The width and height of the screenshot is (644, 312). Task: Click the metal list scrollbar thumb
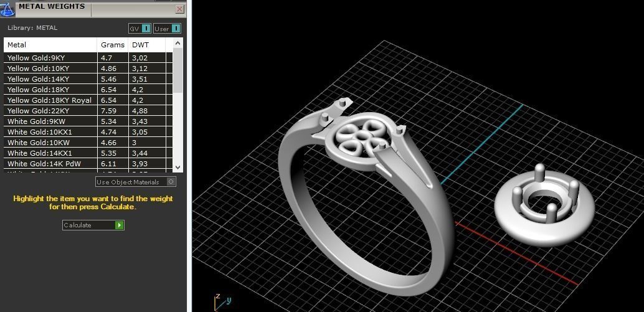coord(178,70)
